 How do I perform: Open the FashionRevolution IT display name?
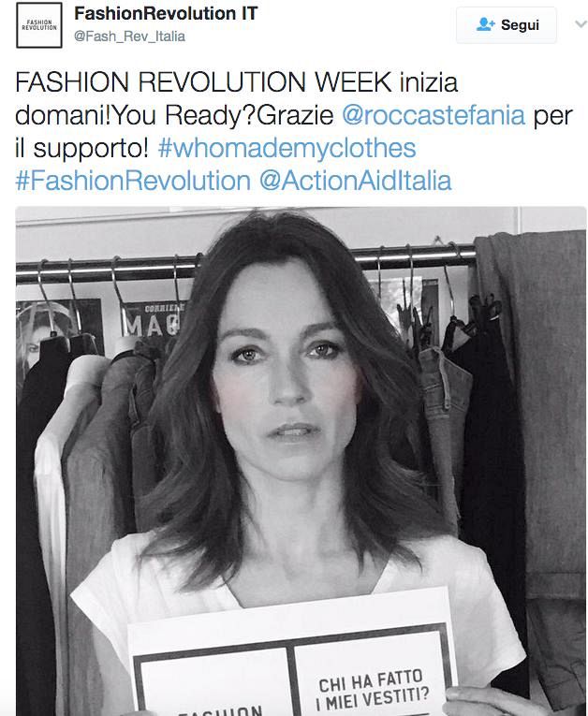[166, 13]
